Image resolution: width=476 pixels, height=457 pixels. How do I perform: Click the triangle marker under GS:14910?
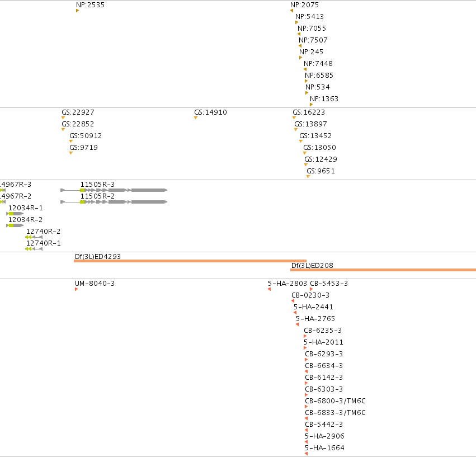[196, 118]
